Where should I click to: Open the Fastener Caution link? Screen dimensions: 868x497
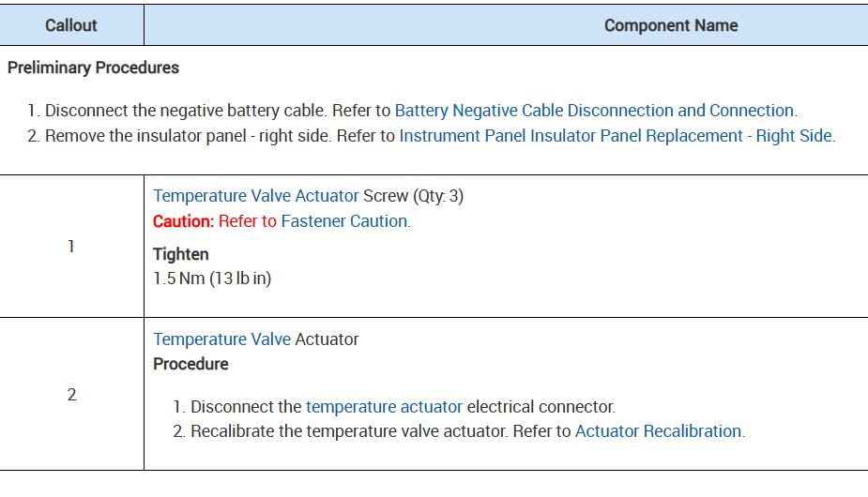coord(344,221)
